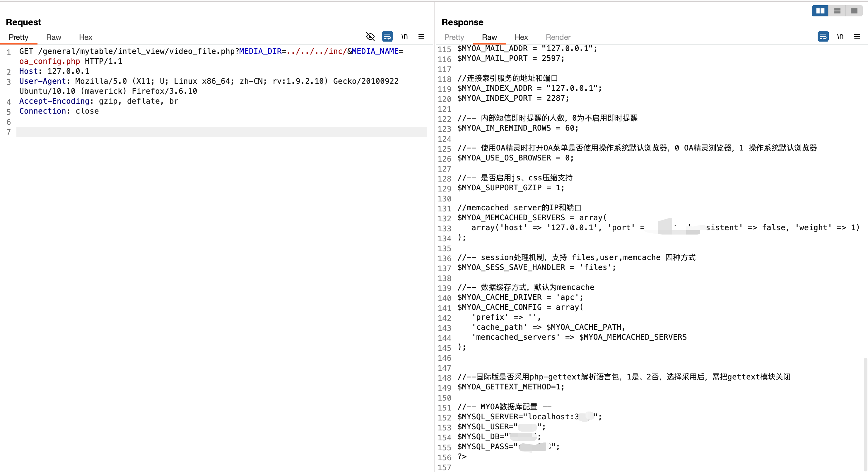Open Request panel hamburger menu

click(x=421, y=36)
